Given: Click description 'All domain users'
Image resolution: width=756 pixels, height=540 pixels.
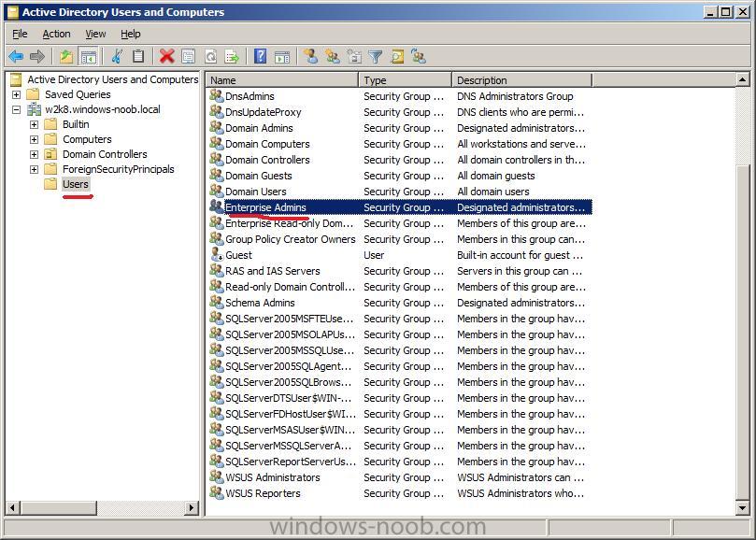Looking at the screenshot, I should point(492,192).
